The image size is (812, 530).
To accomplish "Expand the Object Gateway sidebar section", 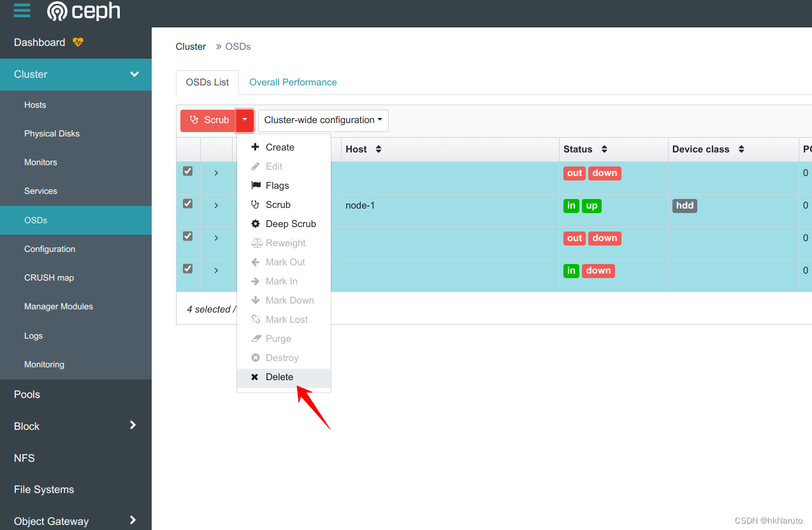I will pyautogui.click(x=133, y=520).
